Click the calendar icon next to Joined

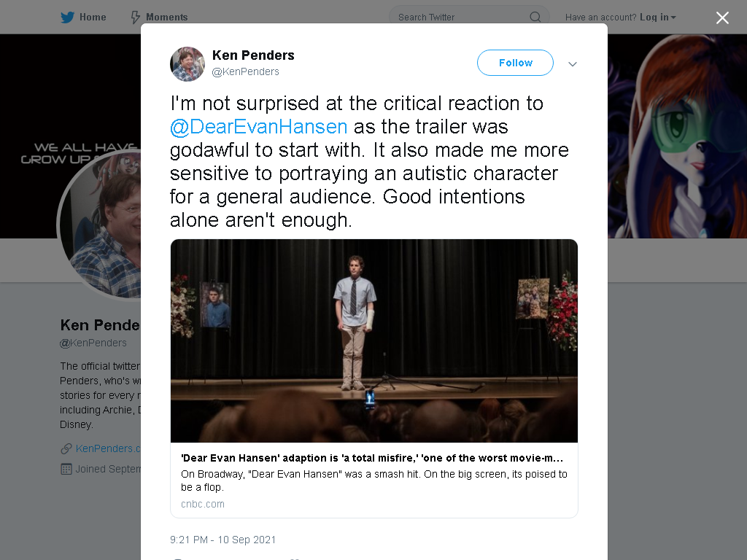pos(66,469)
